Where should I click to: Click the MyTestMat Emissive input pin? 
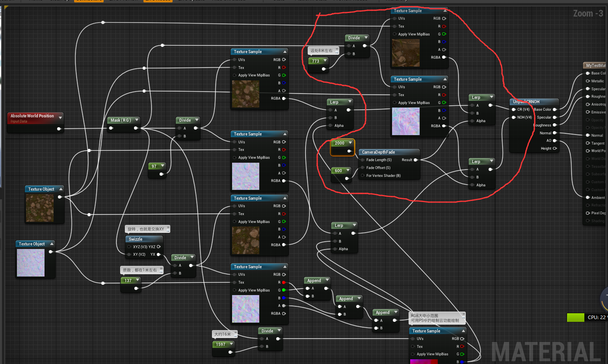click(588, 112)
